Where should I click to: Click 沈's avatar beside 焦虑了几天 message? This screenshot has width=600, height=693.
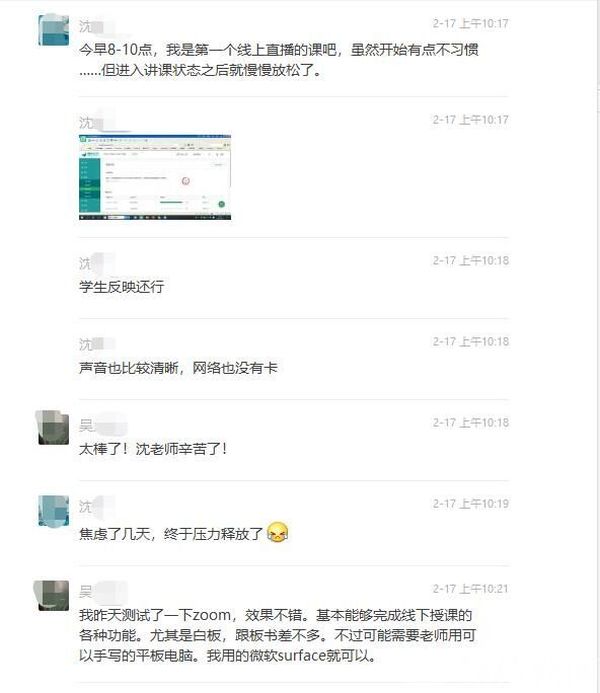coord(53,511)
